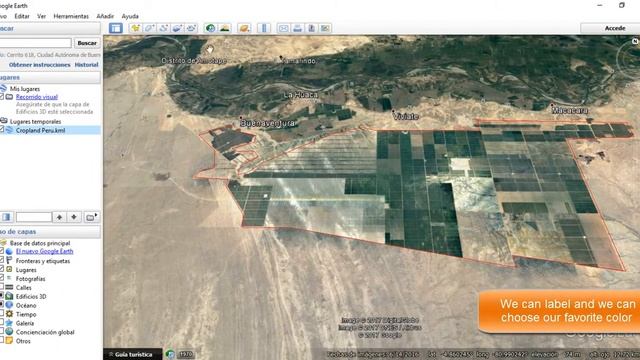
Task: Open El nuevo Google Earth link
Action: (44, 251)
